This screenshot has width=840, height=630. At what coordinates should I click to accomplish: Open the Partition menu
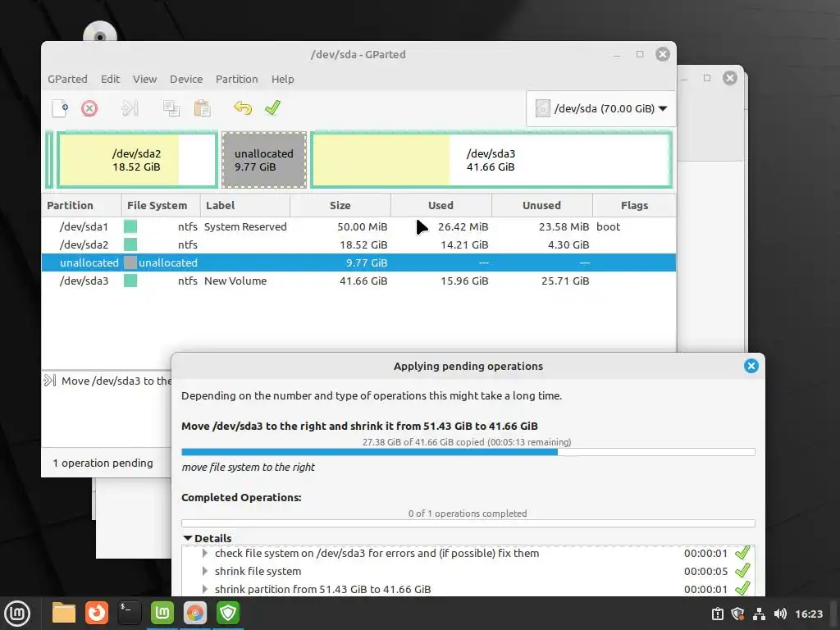237,80
